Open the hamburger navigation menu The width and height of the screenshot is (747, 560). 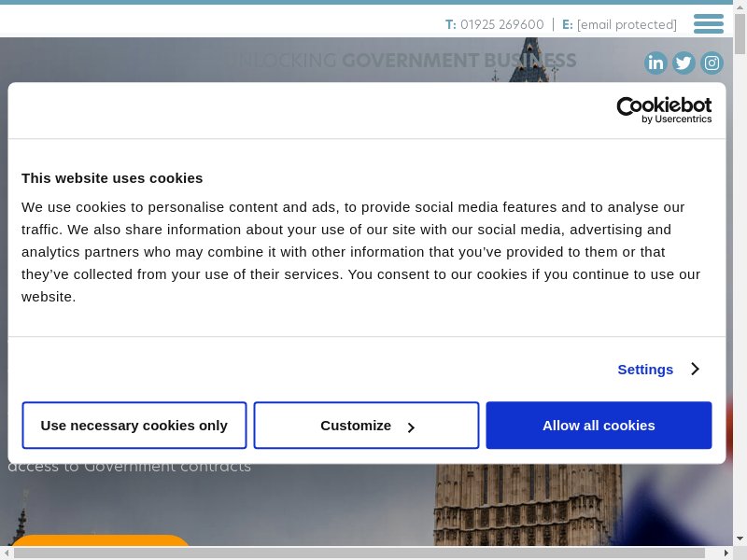click(708, 24)
